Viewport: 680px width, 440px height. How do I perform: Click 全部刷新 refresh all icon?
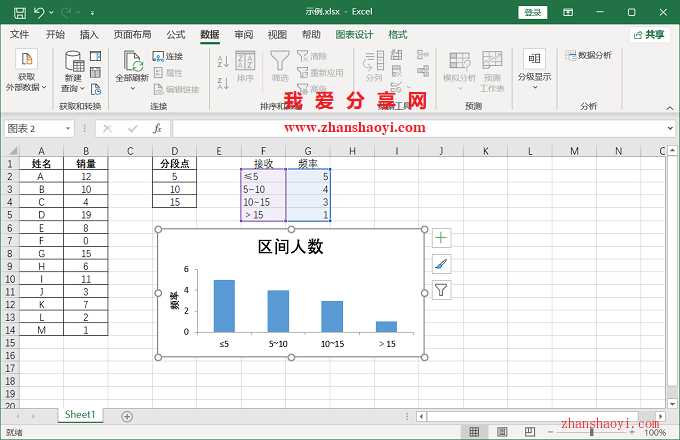click(x=132, y=61)
